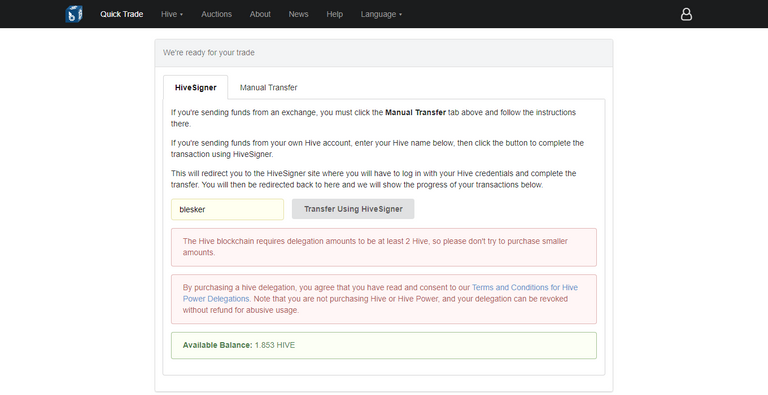Open the News page
Screen dimensions: 768x395
(x=298, y=14)
